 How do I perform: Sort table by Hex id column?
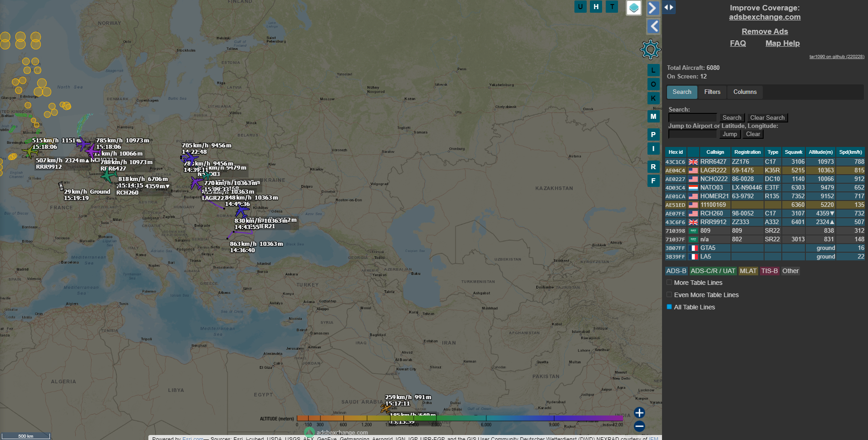676,152
